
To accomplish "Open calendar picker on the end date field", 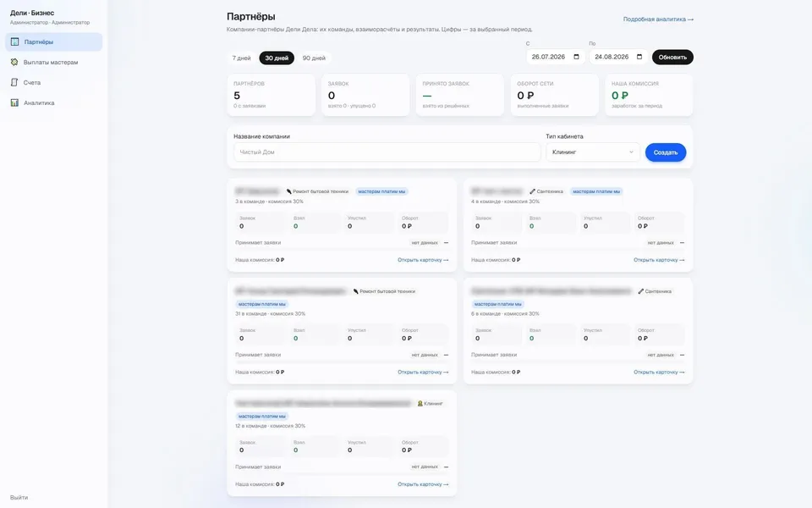I will coord(639,57).
